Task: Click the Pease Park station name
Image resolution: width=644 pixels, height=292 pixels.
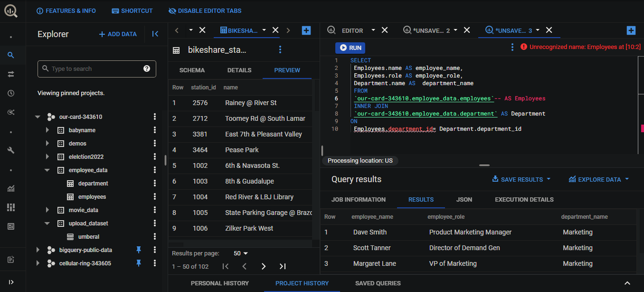Action: (x=242, y=150)
